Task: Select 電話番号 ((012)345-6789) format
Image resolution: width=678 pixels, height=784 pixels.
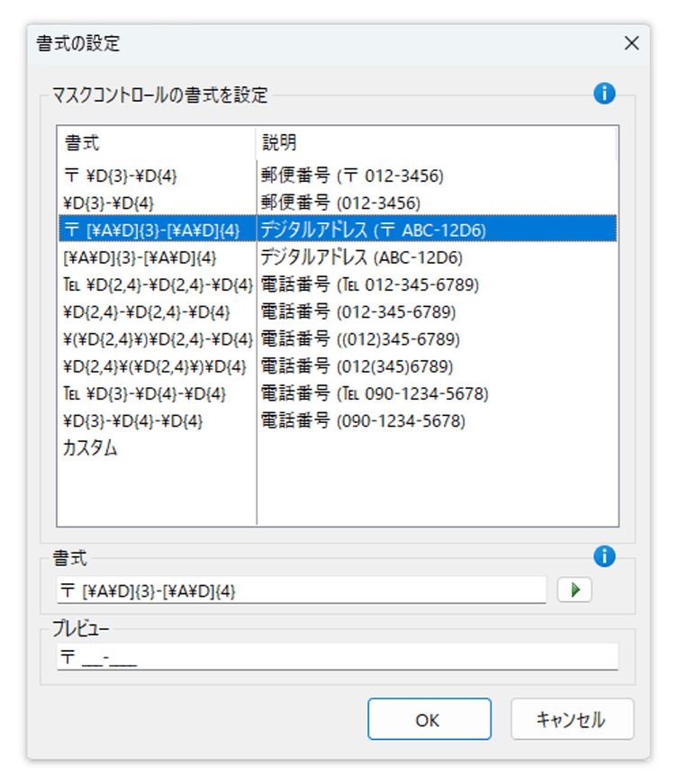Action: click(x=338, y=339)
